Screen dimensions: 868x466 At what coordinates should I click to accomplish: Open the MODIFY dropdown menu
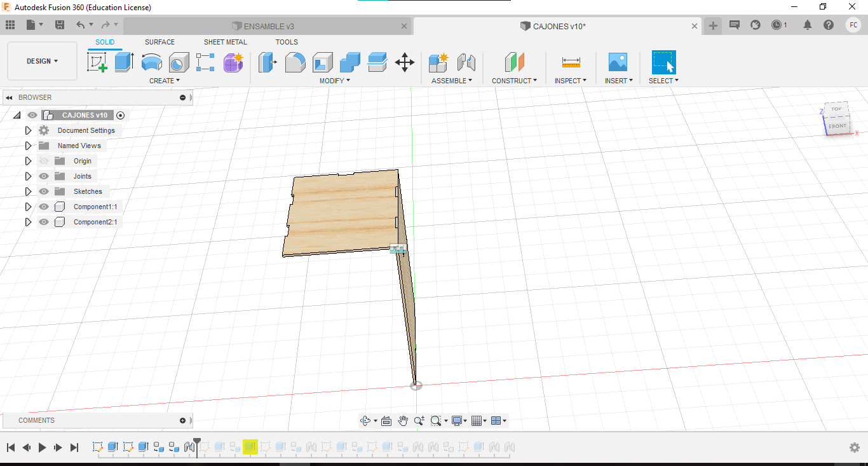click(x=334, y=81)
